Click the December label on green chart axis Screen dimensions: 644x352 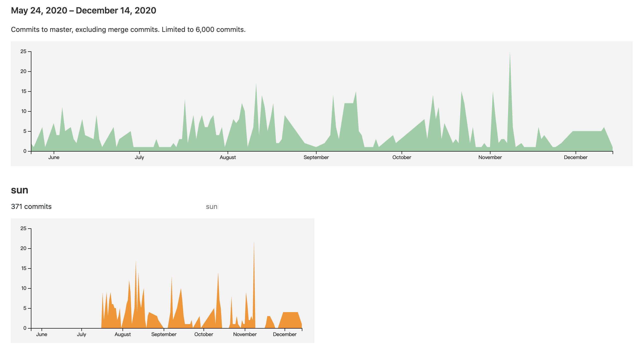576,157
